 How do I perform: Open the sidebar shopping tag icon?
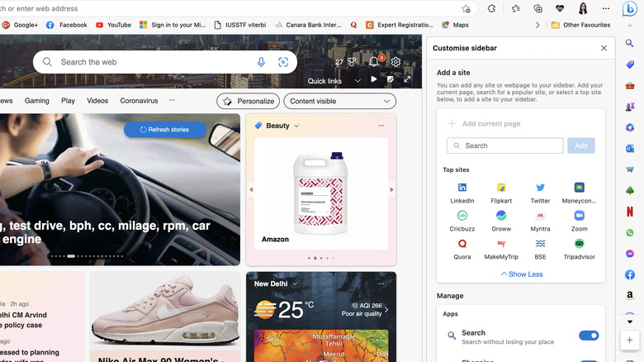click(630, 64)
